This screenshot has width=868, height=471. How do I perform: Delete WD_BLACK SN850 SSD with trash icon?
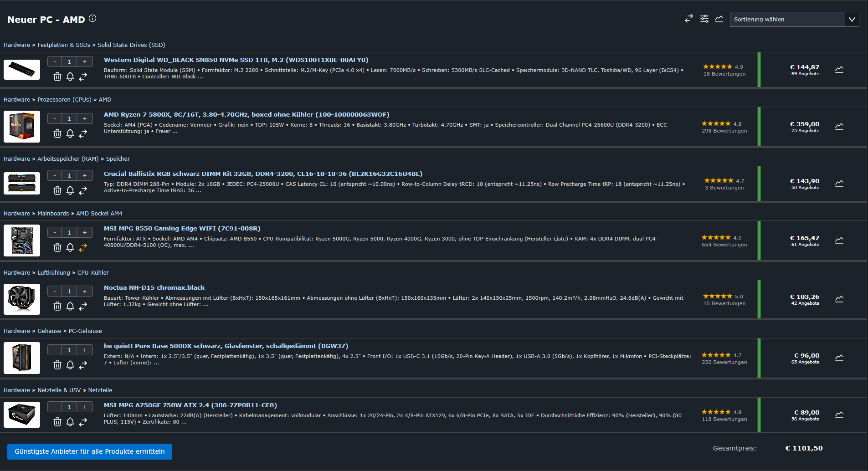tap(57, 77)
